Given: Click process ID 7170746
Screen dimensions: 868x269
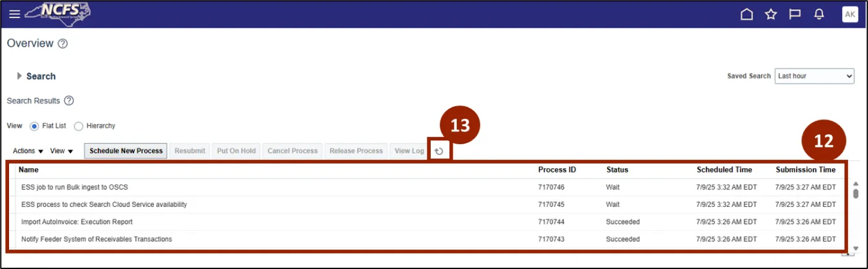Looking at the screenshot, I should (x=551, y=188).
